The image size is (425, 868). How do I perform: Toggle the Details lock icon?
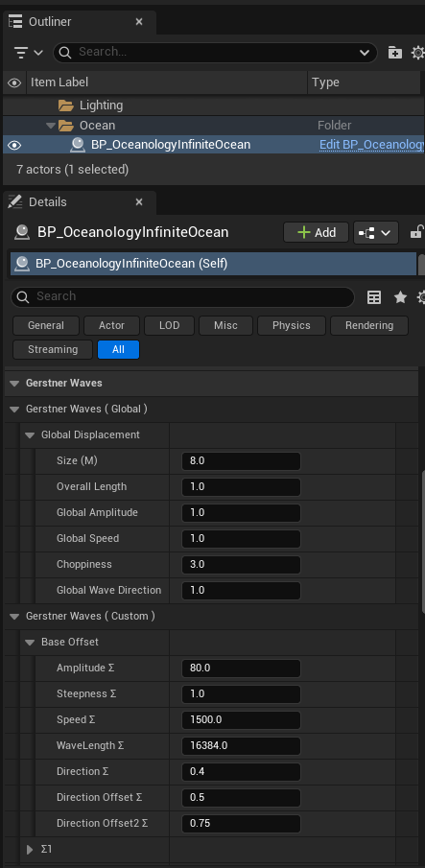[416, 232]
